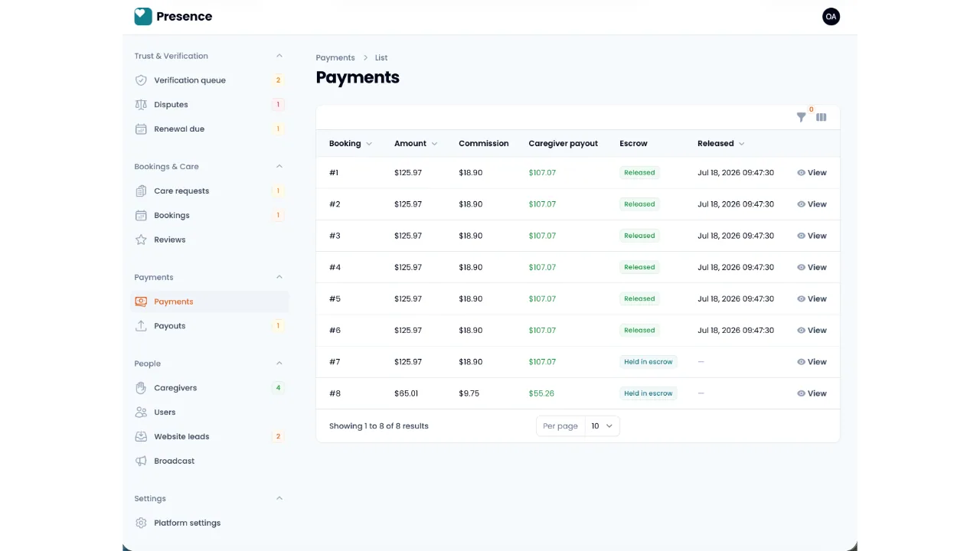Collapse the Settings sidebar section
980x551 pixels.
point(279,498)
